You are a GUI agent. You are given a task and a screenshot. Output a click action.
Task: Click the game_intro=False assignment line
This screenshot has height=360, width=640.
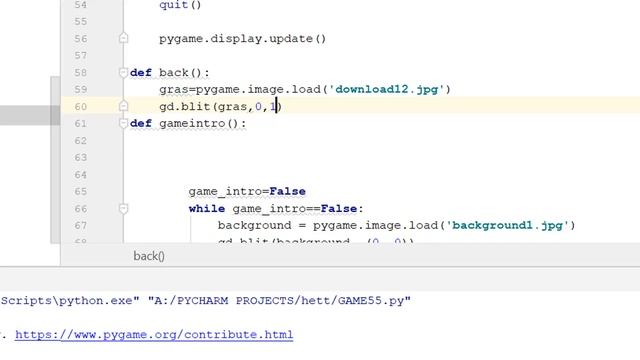[x=247, y=191]
